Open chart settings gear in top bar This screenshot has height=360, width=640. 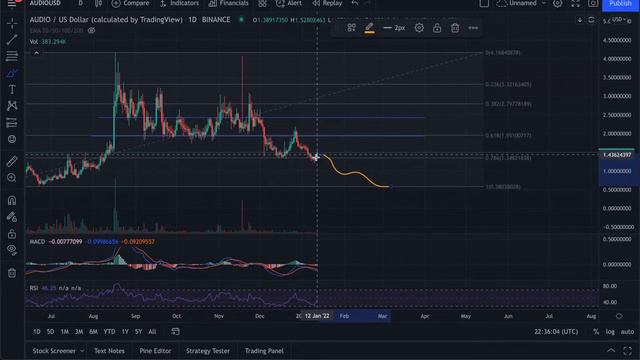(x=557, y=4)
